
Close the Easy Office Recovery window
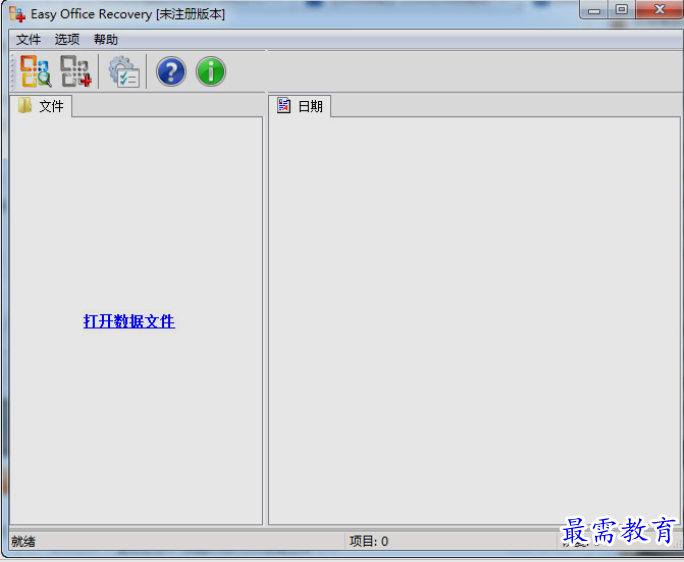(659, 10)
